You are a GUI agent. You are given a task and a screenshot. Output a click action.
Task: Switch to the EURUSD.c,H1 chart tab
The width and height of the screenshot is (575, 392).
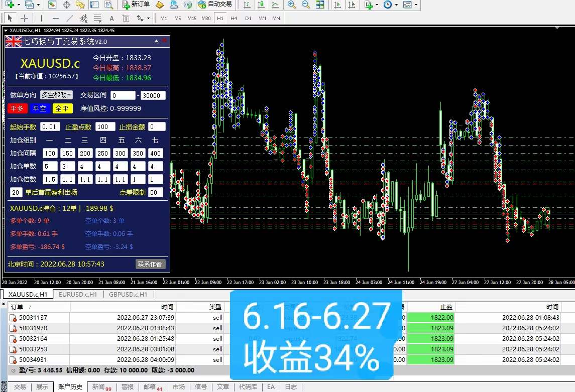[78, 294]
